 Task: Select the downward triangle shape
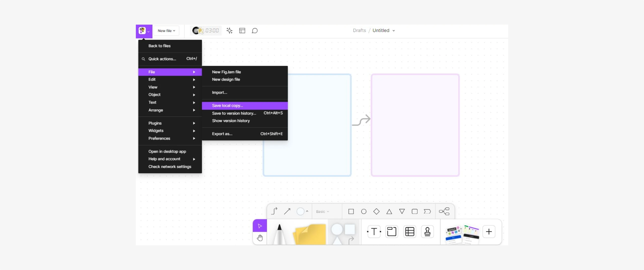[x=402, y=211]
